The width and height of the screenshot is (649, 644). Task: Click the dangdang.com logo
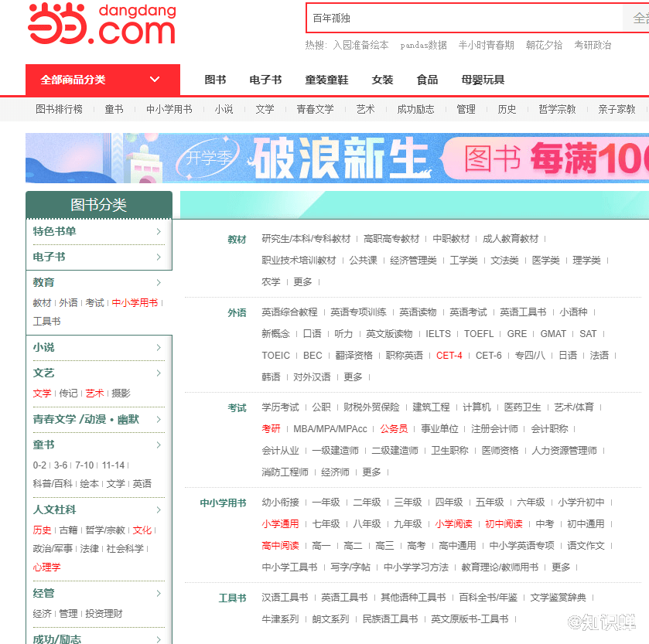pos(101,25)
